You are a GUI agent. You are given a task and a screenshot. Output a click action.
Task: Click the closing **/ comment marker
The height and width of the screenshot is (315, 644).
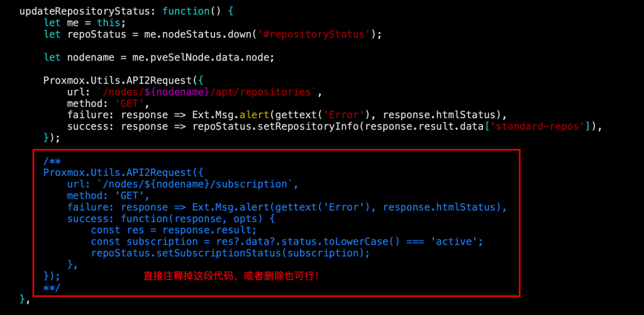[52, 288]
